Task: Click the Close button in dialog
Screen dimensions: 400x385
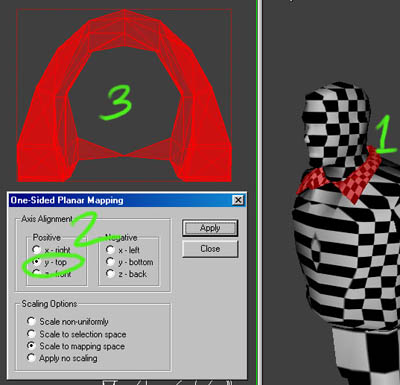Action: click(x=210, y=249)
